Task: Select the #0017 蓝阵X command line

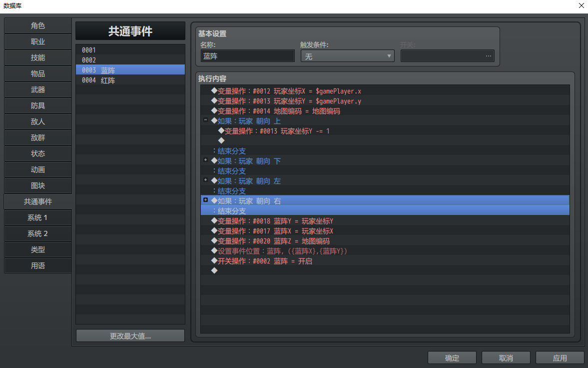Action: (385, 231)
